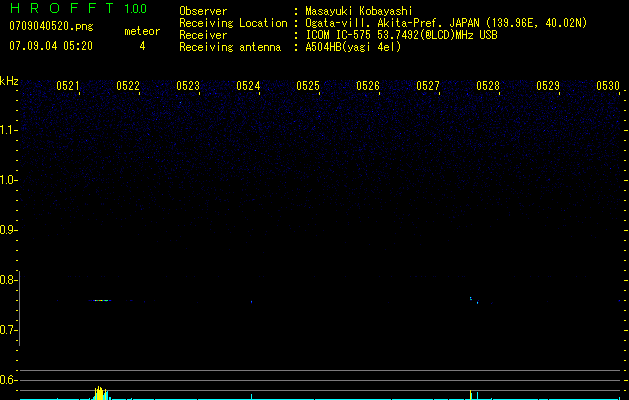Click the bright meteor echo streak near 0521
Viewport: 629px width, 400px height.
[102, 300]
